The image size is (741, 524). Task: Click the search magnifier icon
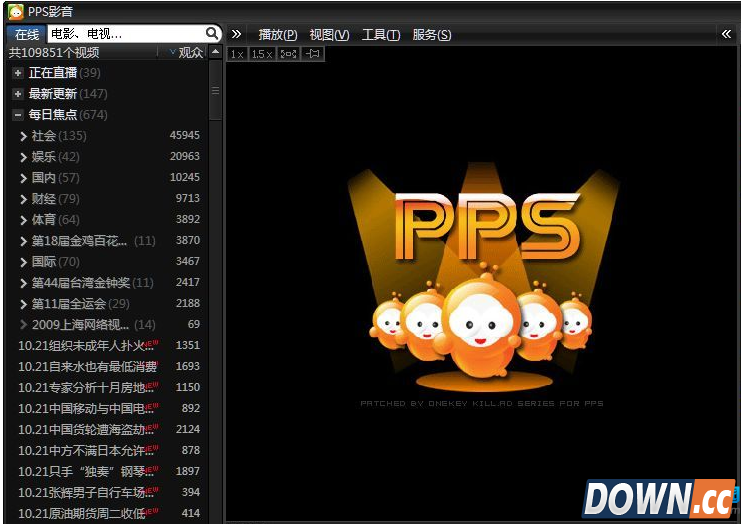click(212, 34)
